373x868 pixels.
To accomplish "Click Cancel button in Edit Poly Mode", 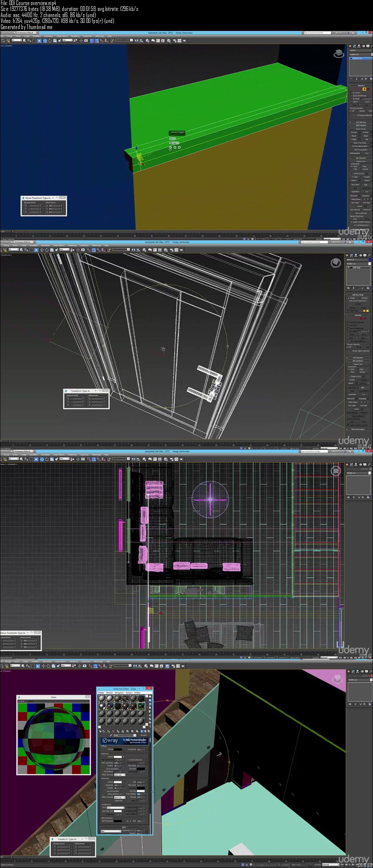I will (x=364, y=308).
